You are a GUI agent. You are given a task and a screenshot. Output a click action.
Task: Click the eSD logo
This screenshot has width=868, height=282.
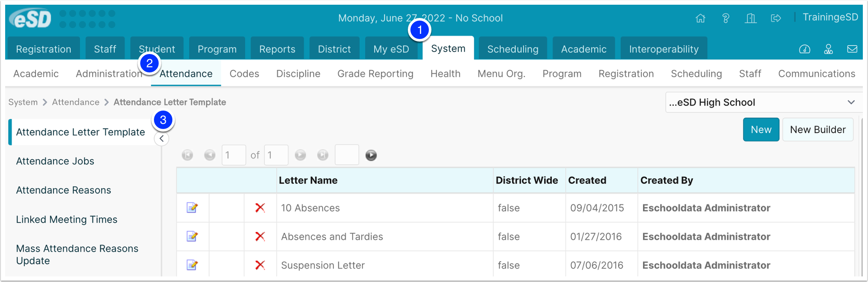[x=30, y=19]
